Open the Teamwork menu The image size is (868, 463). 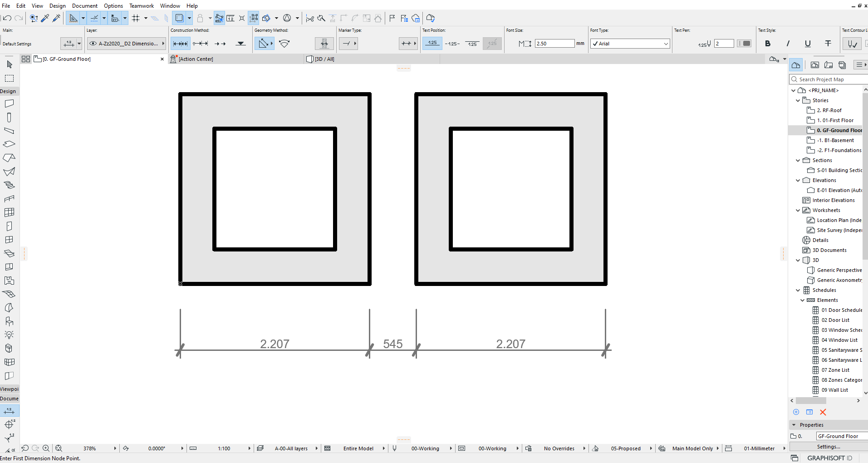142,5
